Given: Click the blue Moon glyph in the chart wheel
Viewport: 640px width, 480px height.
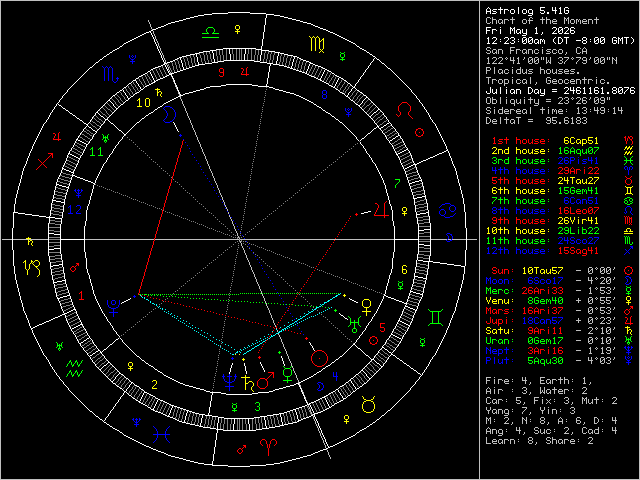Looking at the screenshot, I should [x=169, y=114].
